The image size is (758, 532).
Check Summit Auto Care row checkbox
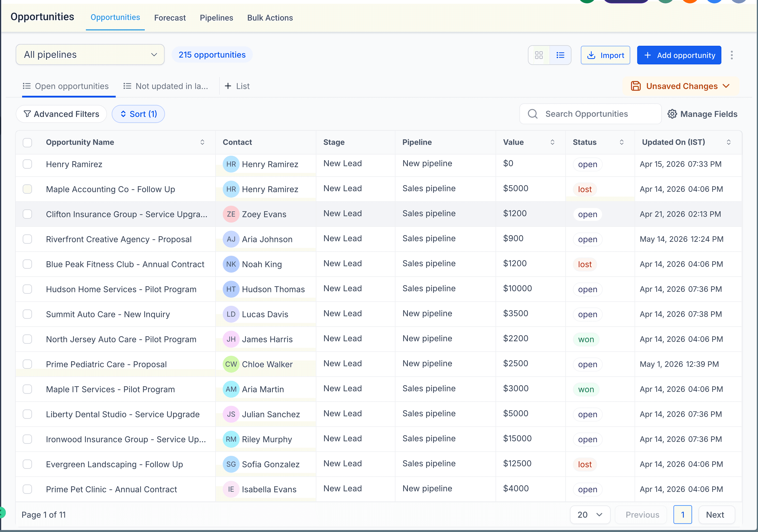click(x=27, y=314)
